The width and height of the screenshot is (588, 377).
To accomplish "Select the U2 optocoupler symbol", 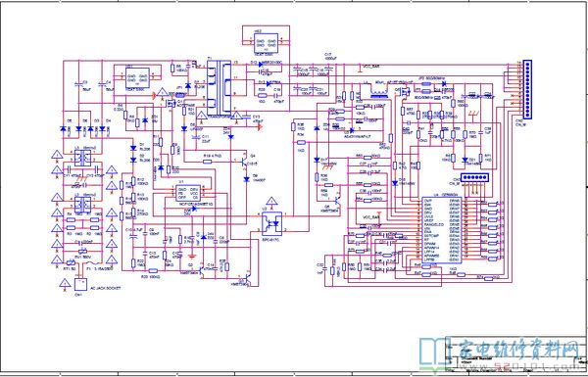I will click(272, 223).
